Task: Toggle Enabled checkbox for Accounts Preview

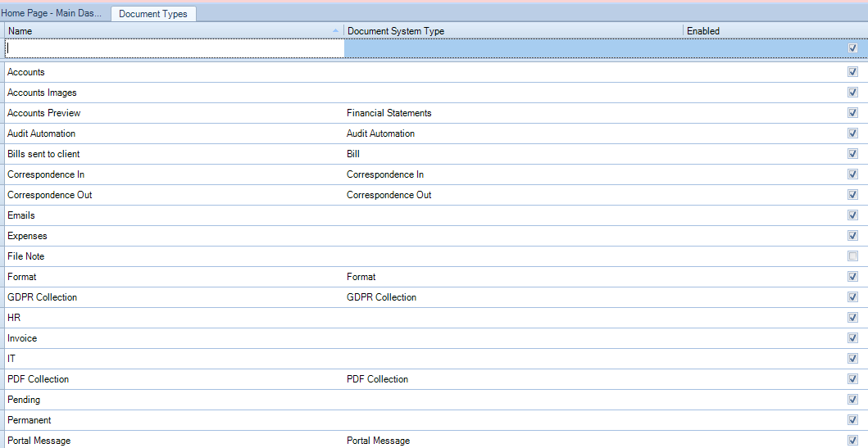Action: click(x=852, y=113)
